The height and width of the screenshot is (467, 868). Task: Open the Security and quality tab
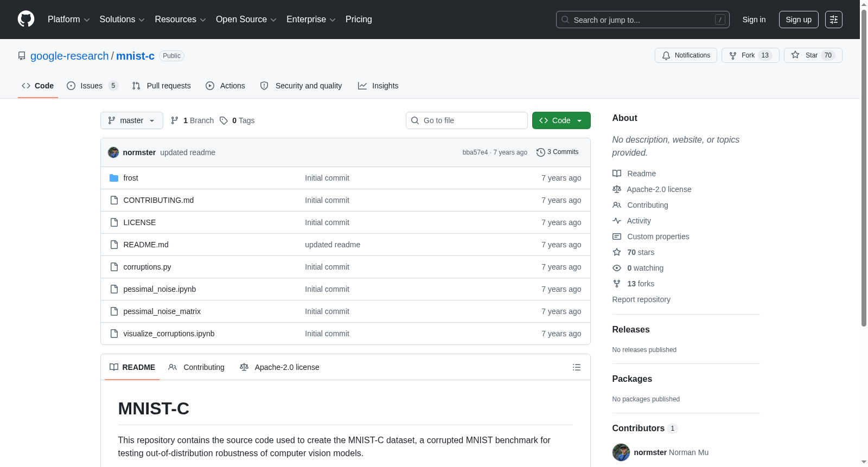point(301,86)
